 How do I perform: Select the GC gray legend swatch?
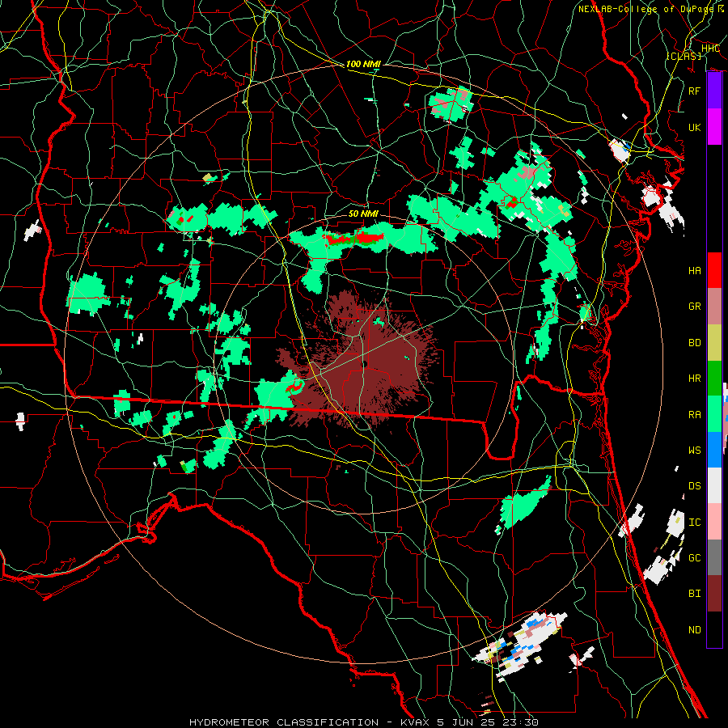pyautogui.click(x=714, y=557)
